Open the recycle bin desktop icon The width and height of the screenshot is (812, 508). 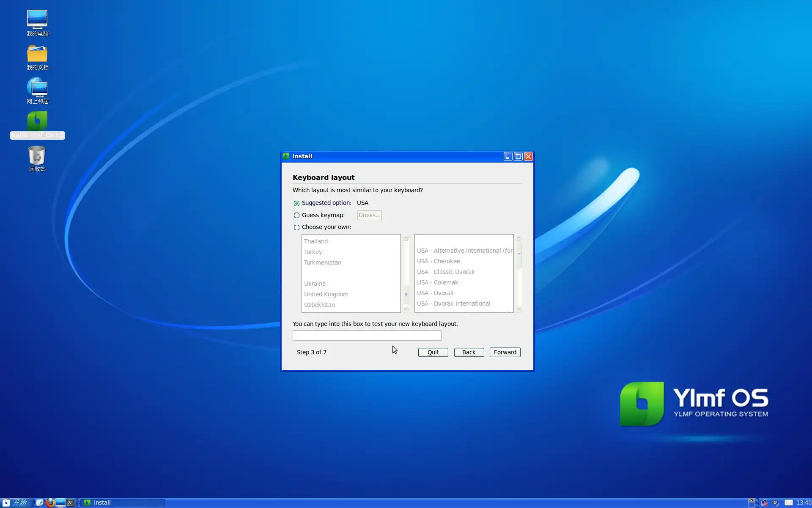click(x=37, y=156)
